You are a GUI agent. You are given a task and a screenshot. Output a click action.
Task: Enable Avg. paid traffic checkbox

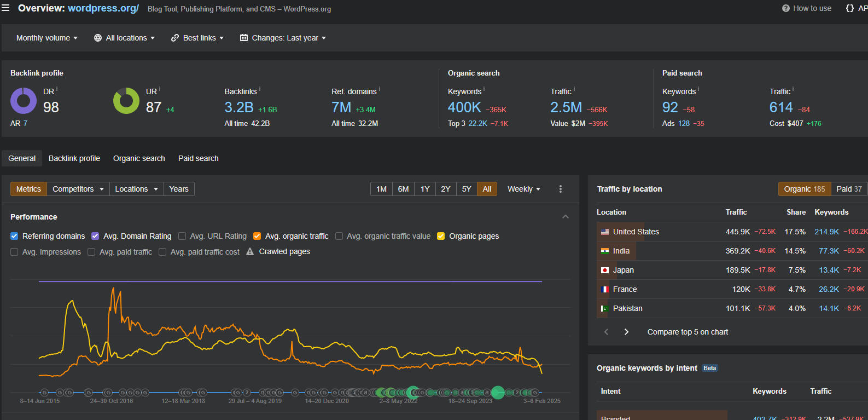click(91, 252)
